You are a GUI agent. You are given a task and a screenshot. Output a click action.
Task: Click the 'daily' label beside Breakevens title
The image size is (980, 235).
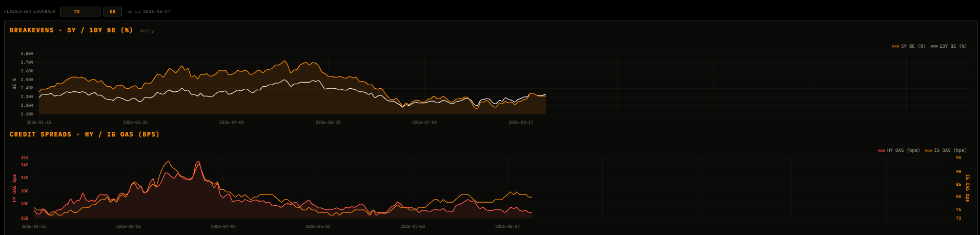click(x=147, y=31)
